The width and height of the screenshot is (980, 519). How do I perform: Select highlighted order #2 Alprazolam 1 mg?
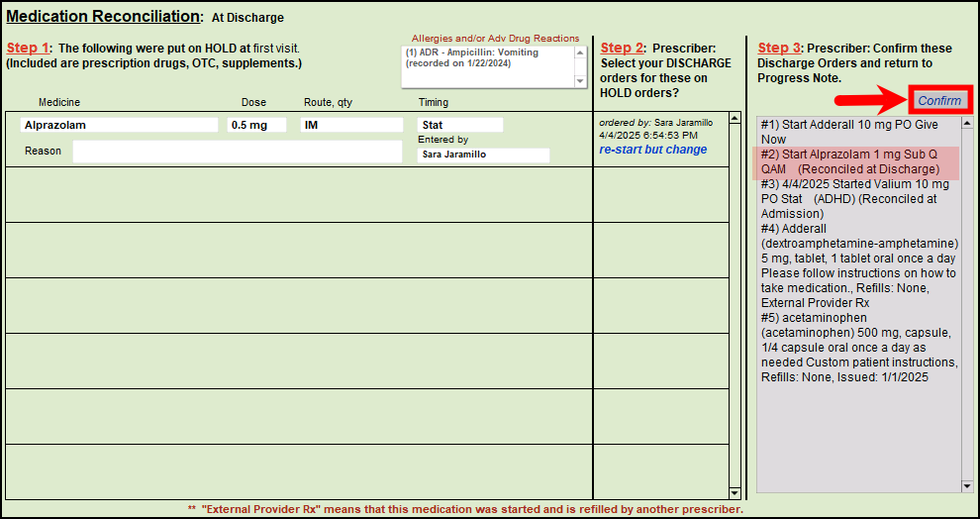[850, 161]
